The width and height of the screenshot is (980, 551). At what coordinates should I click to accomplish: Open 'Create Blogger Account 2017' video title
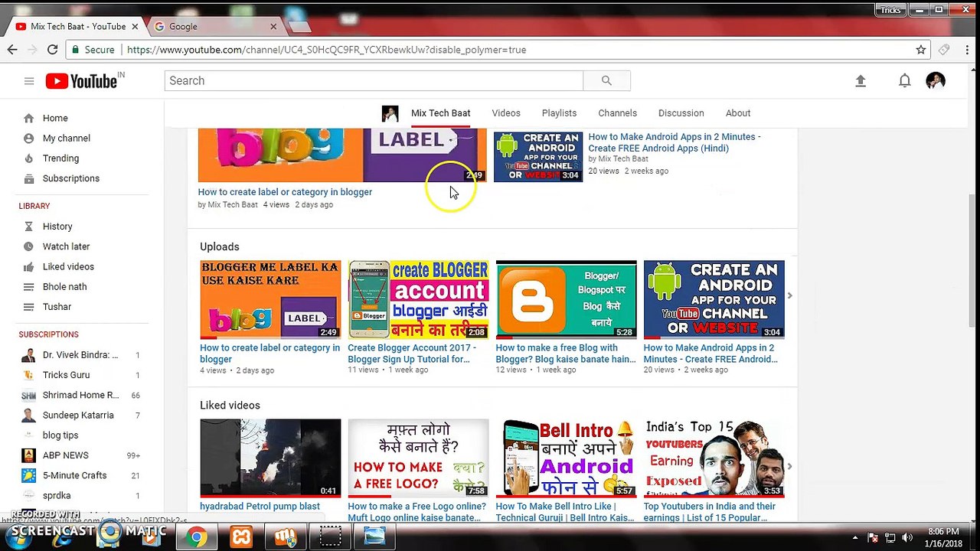coord(412,353)
